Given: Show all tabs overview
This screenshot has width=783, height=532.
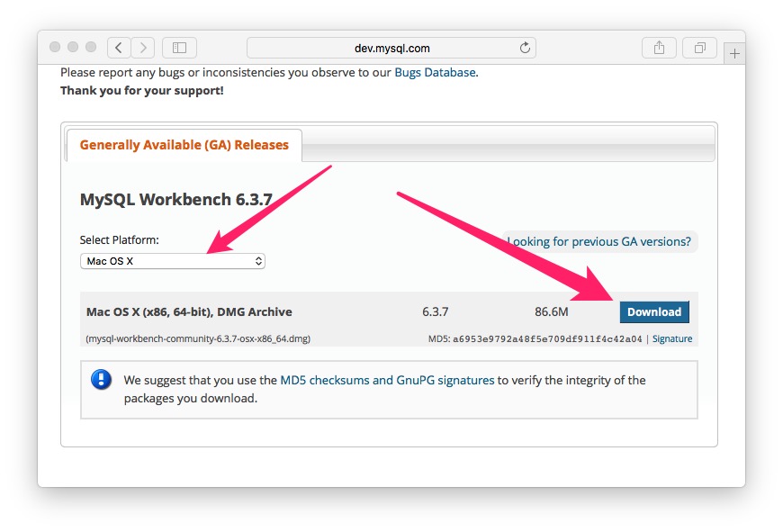Looking at the screenshot, I should pyautogui.click(x=699, y=48).
